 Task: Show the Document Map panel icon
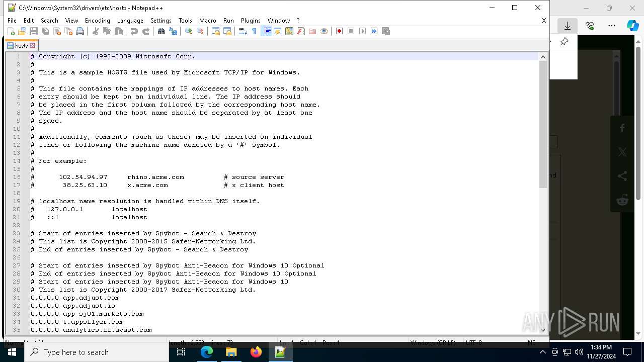tap(289, 31)
